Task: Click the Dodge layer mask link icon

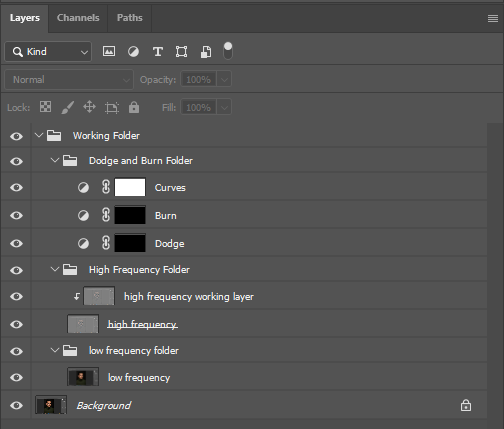Action: click(x=106, y=243)
